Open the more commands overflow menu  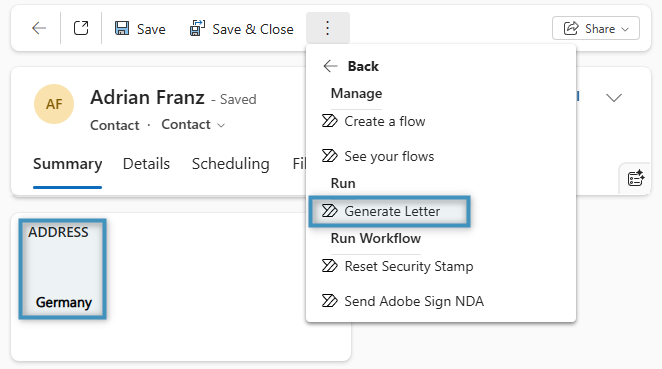click(x=328, y=28)
